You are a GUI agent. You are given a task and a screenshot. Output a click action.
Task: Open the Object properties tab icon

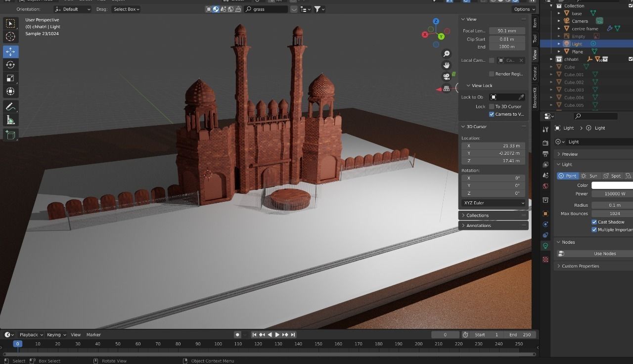point(545,214)
